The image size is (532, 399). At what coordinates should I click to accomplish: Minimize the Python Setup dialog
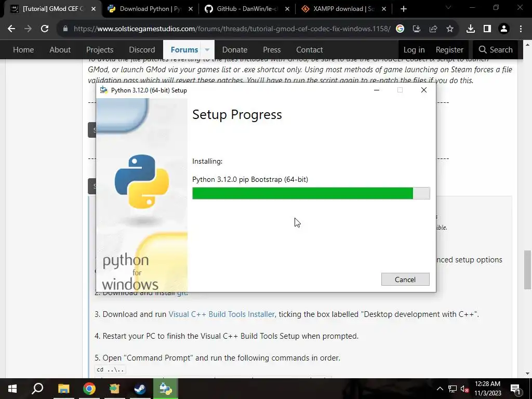[377, 90]
